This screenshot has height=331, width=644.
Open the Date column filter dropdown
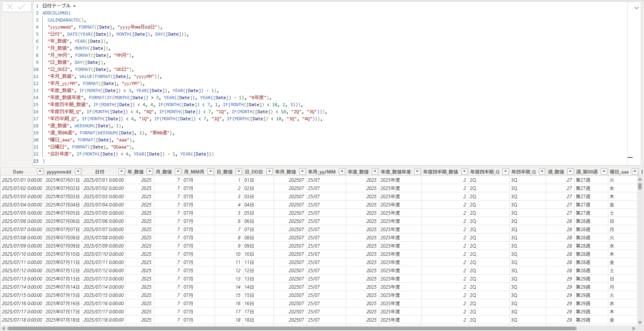[40, 172]
